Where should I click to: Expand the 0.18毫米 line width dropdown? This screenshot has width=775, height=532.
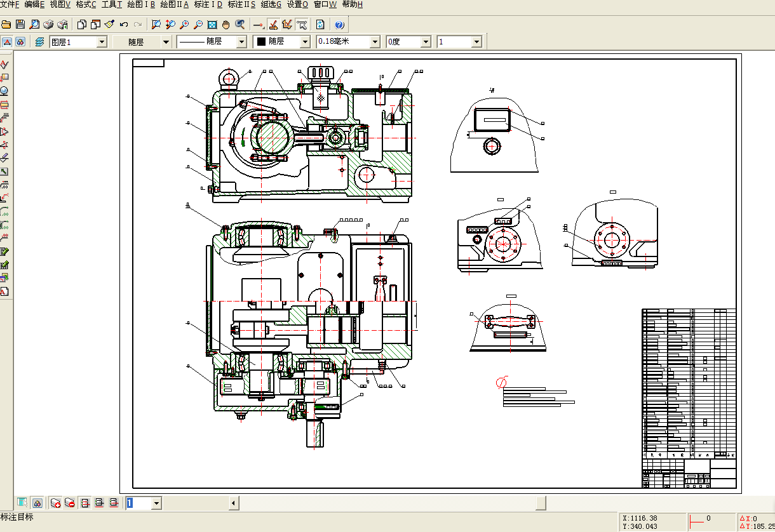pos(374,42)
